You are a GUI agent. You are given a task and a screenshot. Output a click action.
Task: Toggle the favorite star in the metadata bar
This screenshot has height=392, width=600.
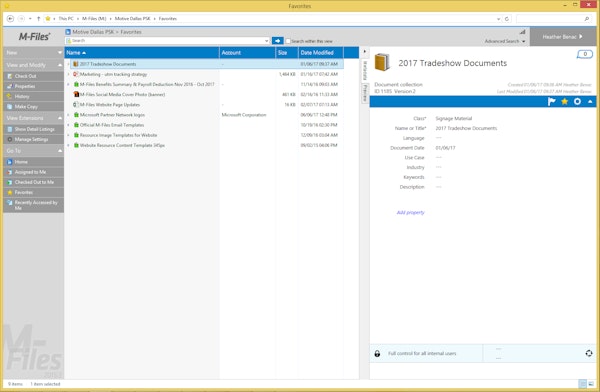(x=564, y=101)
